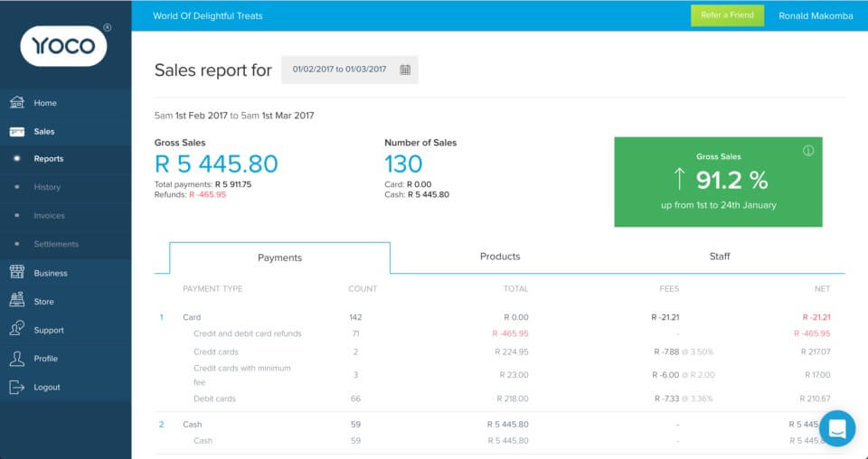Click the FEES column header
Viewport: 868px width, 459px height.
point(669,288)
